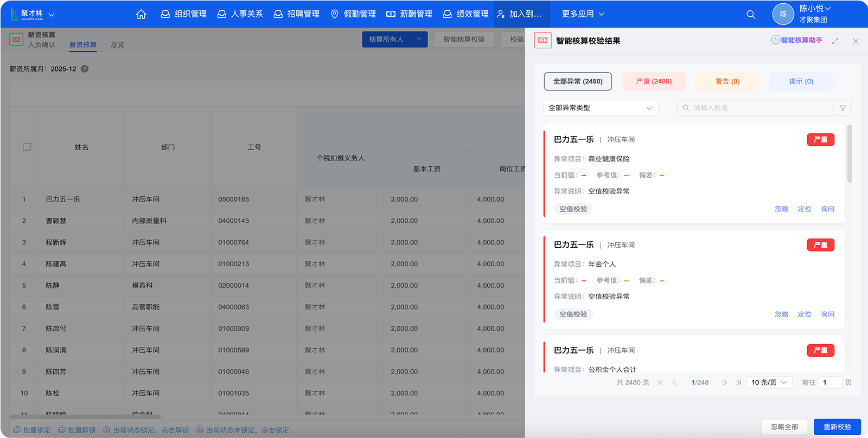This screenshot has height=438, width=868.
Task: Expand the validation result panel to fullscreen
Action: point(835,41)
